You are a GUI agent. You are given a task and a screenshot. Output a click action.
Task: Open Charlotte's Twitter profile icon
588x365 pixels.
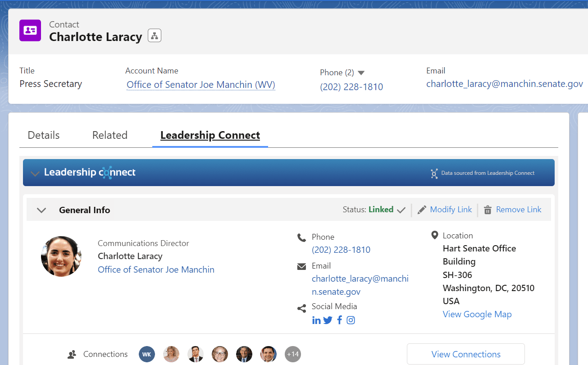(328, 320)
